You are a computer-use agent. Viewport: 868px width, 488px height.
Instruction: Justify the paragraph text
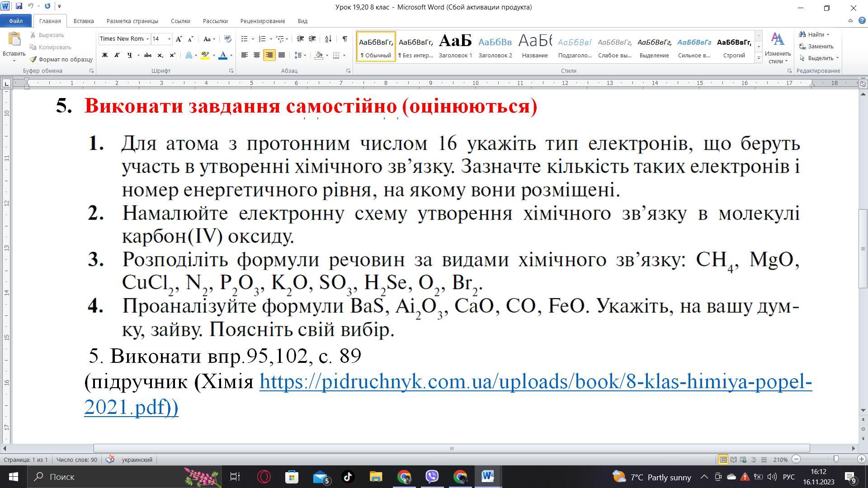281,55
